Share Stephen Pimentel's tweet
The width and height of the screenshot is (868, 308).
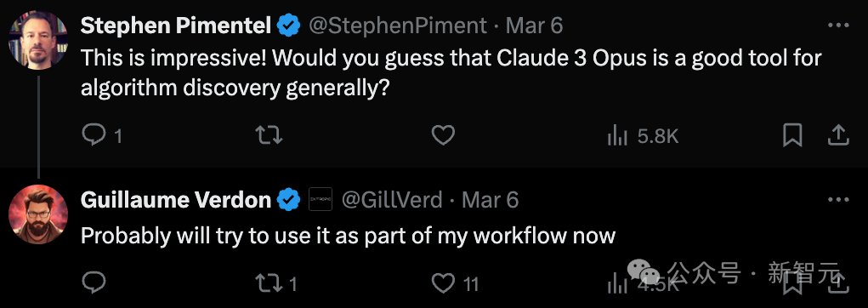click(x=838, y=135)
